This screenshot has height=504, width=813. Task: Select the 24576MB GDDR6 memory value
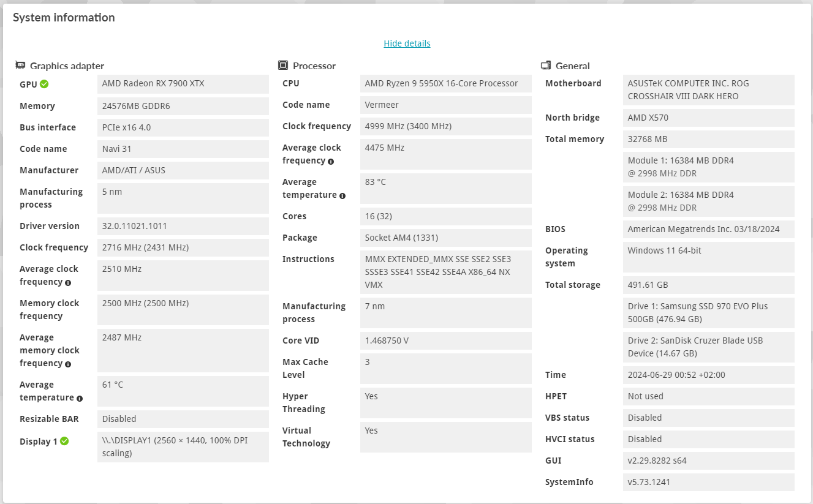click(x=183, y=106)
